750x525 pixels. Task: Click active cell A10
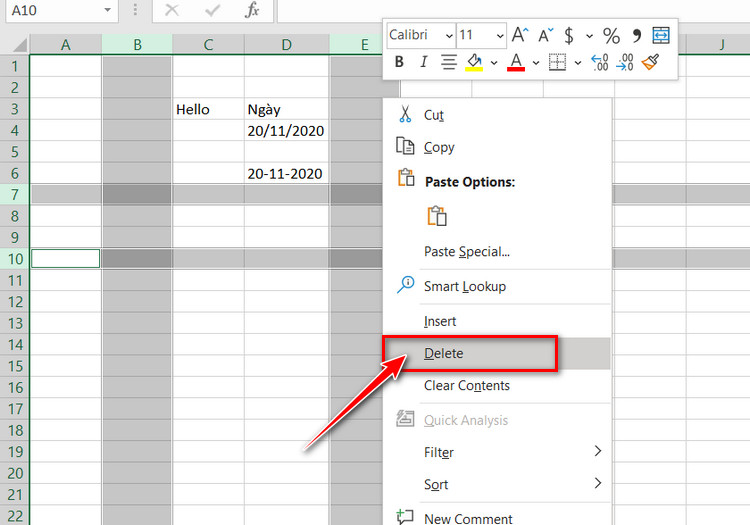(x=66, y=259)
